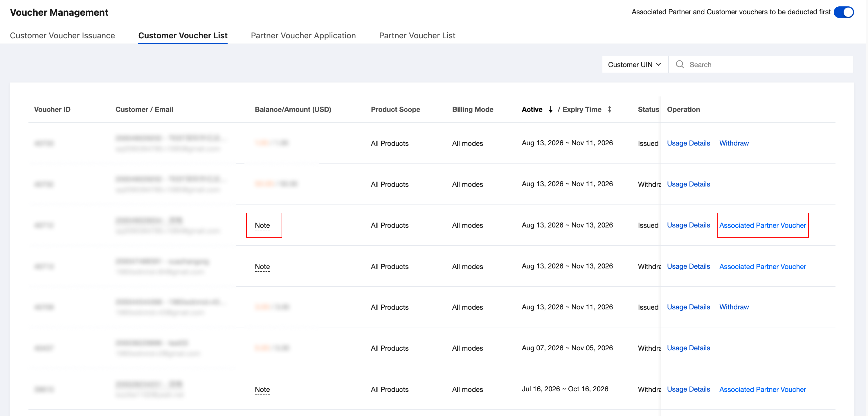Click the Voucher Management page title
The width and height of the screenshot is (868, 416).
pyautogui.click(x=59, y=12)
